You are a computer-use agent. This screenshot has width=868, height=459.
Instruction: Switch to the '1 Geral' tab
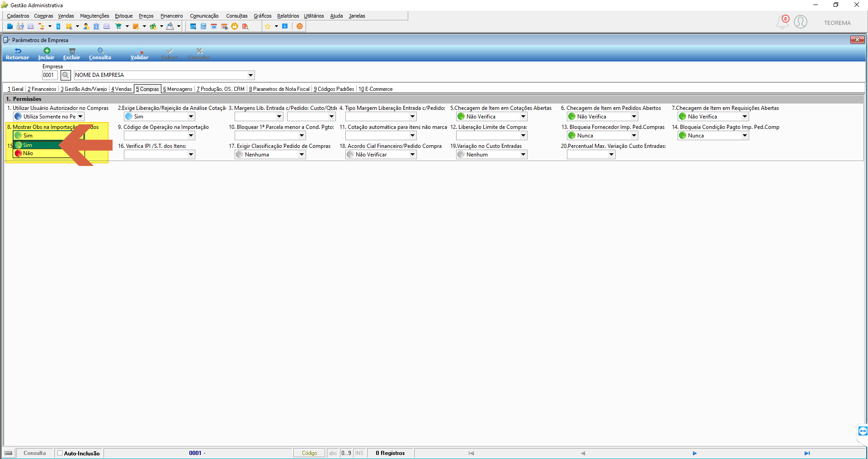(x=15, y=89)
